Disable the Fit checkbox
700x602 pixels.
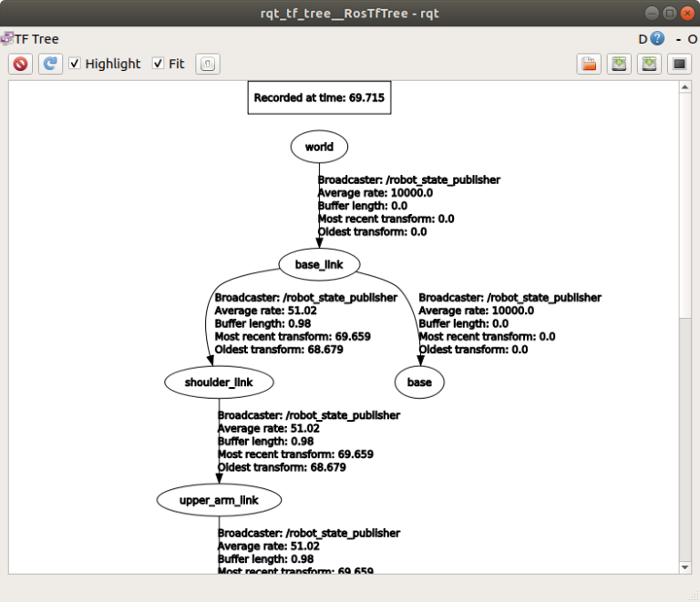[x=159, y=64]
